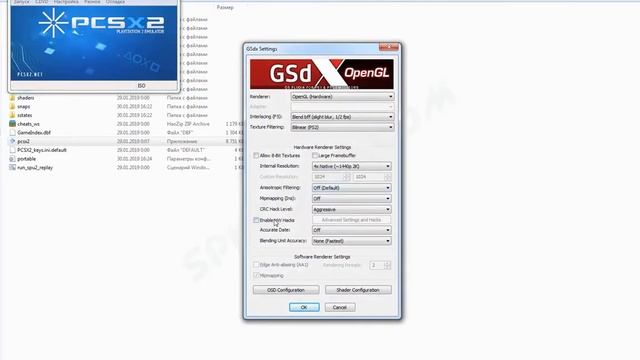Screen dimensions: 640x360
Task: Select the shaders folder icon
Action: [x=12, y=98]
